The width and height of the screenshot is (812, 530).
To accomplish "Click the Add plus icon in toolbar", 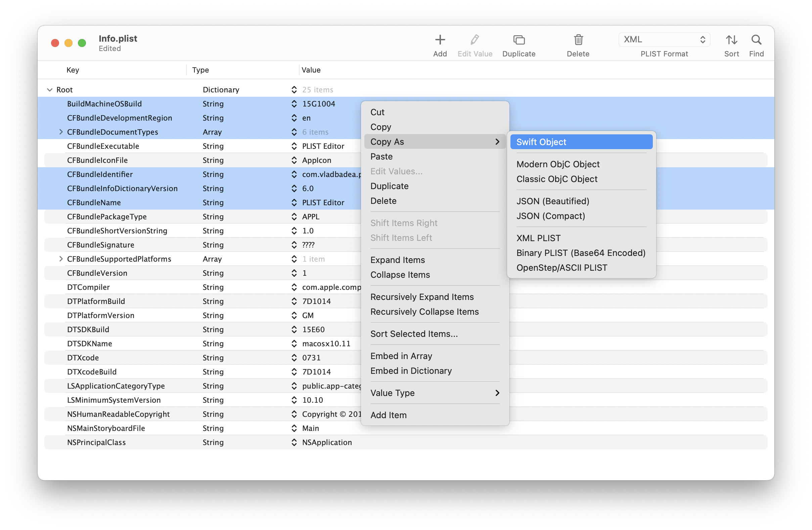I will (440, 40).
